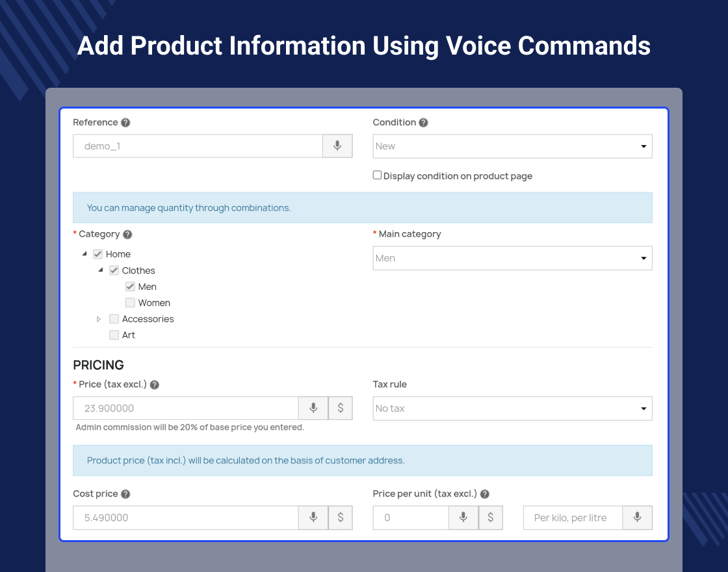728x572 pixels.
Task: Click 'You can manage quantity through combinations.' notice
Action: (x=363, y=207)
